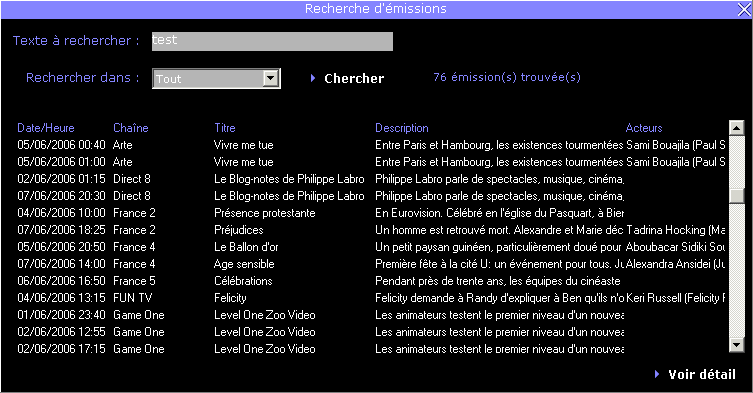The height and width of the screenshot is (393, 753).
Task: Select the "Célébrations" programme
Action: (243, 281)
